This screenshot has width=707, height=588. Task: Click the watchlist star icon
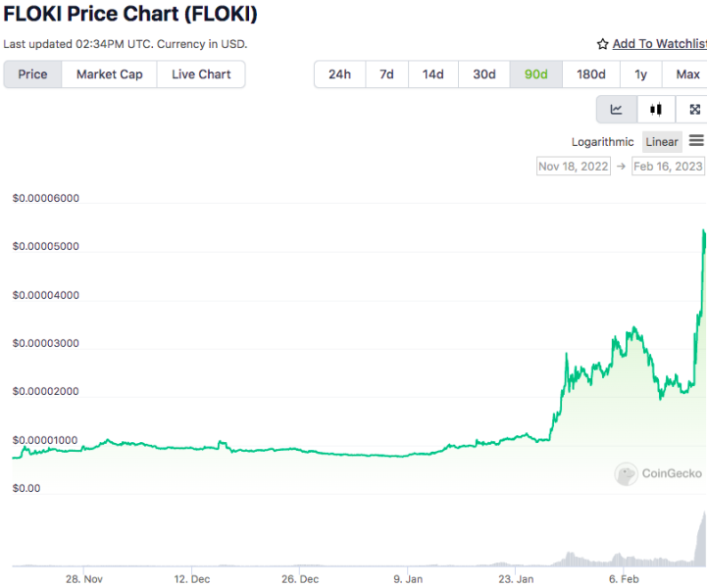[602, 44]
